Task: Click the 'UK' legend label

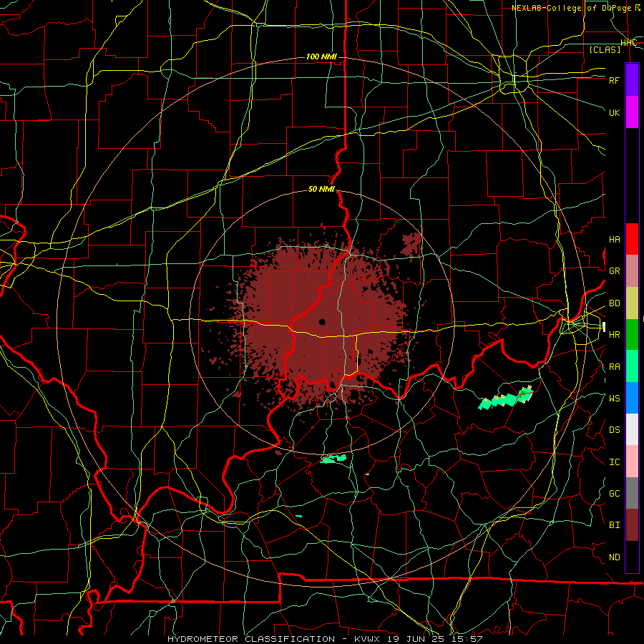Action: coord(614,112)
